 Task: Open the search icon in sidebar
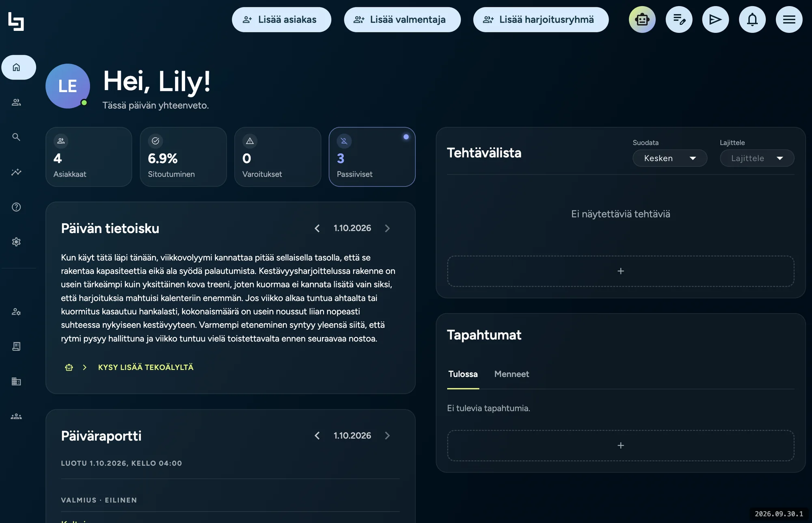coord(16,137)
